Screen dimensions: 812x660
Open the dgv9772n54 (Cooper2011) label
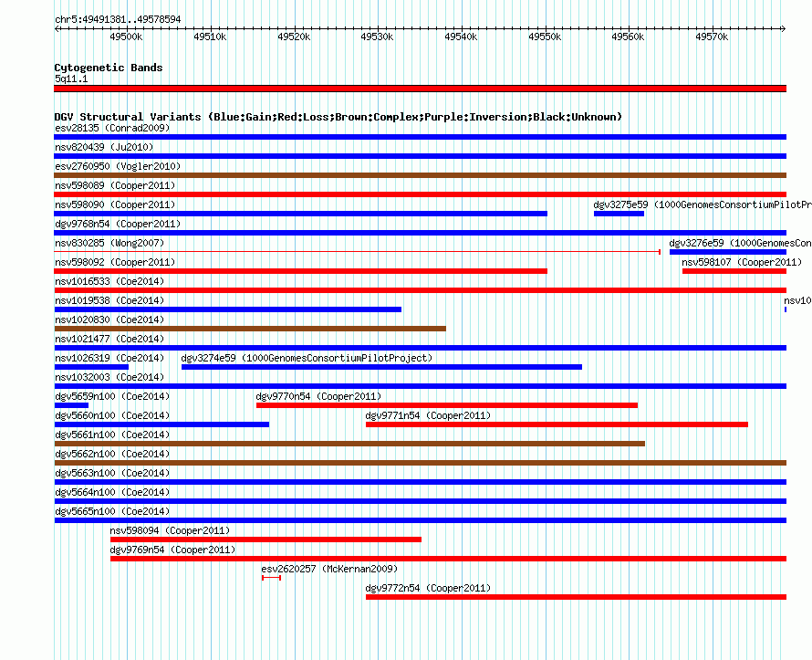[428, 588]
